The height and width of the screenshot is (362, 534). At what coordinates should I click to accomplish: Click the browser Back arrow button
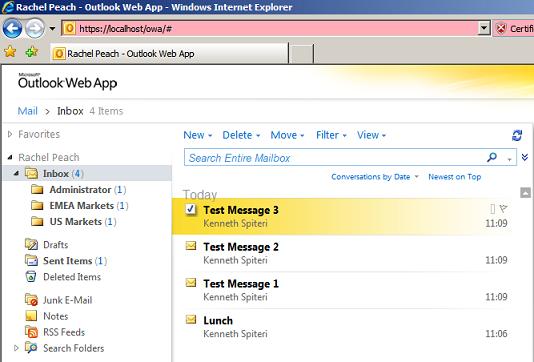[x=12, y=28]
